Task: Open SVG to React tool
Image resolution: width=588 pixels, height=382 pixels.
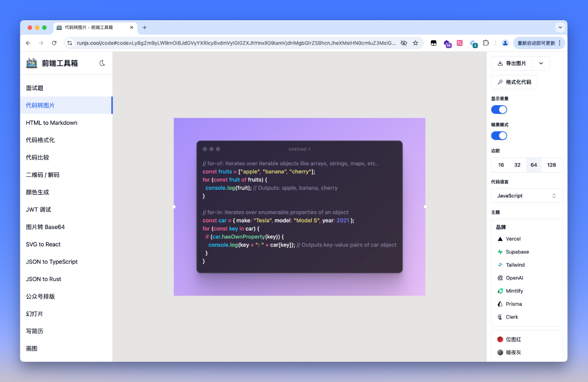Action: (x=66, y=245)
